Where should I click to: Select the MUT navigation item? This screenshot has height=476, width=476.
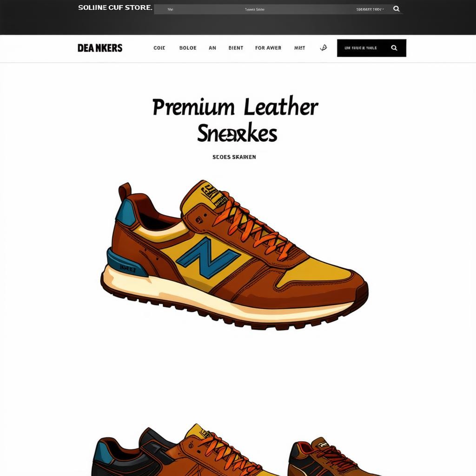[x=300, y=48]
